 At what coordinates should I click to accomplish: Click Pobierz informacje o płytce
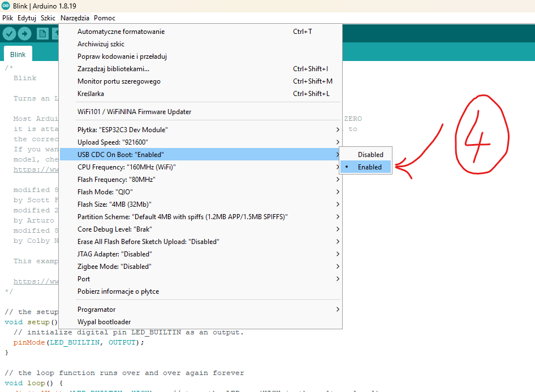point(201,291)
